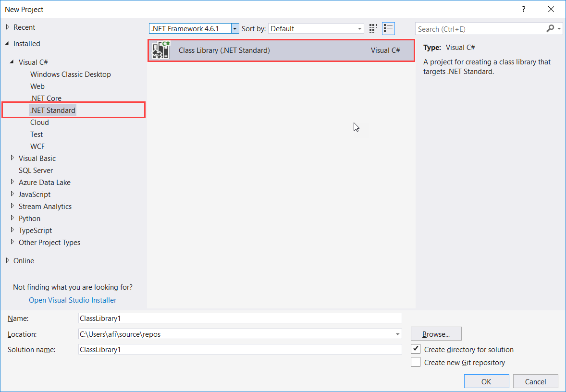The height and width of the screenshot is (392, 566).
Task: Expand the Recent node
Action: click(8, 27)
